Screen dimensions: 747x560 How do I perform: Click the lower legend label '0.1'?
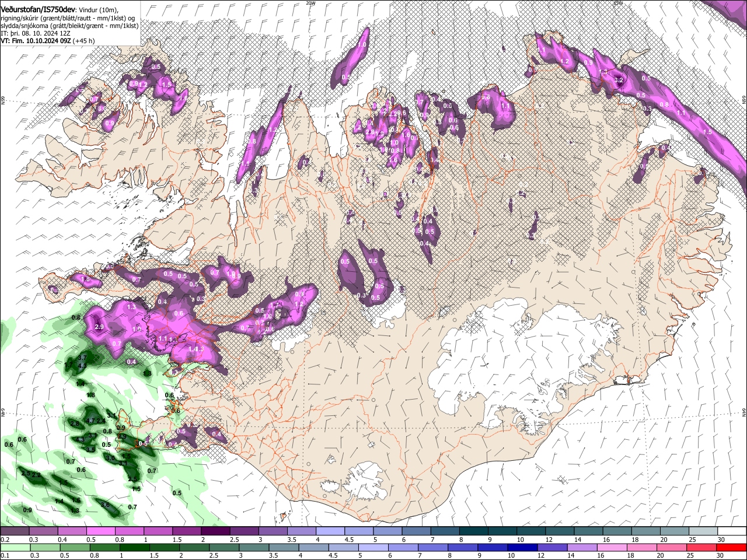tap(5, 555)
